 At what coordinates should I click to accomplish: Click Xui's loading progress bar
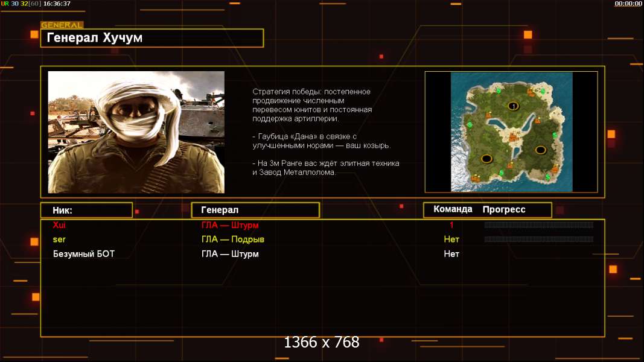coord(539,224)
